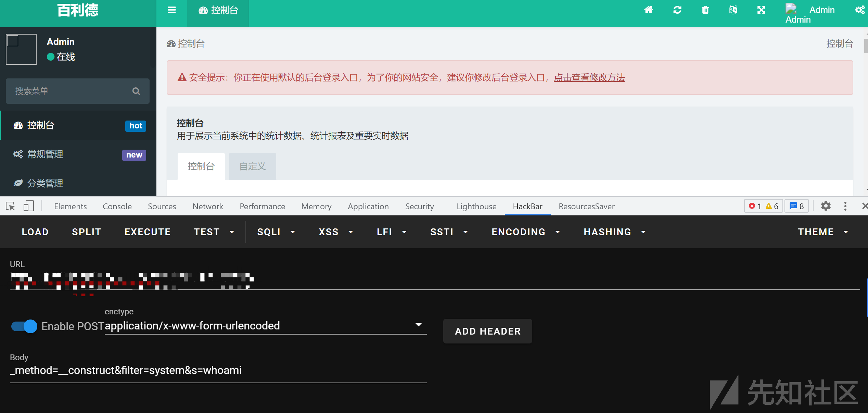Screen dimensions: 868x413
Task: Enter fullscreen using the expand arrows icon
Action: (x=761, y=10)
